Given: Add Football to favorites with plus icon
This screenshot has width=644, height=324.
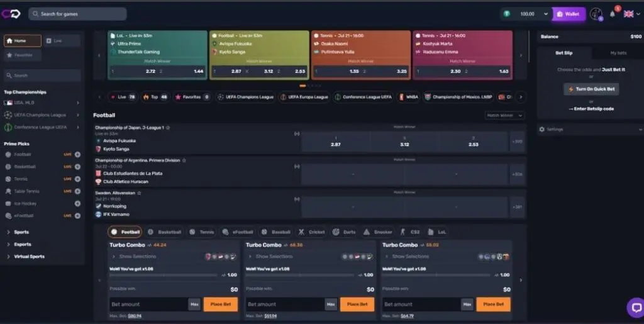Looking at the screenshot, I should click(77, 154).
